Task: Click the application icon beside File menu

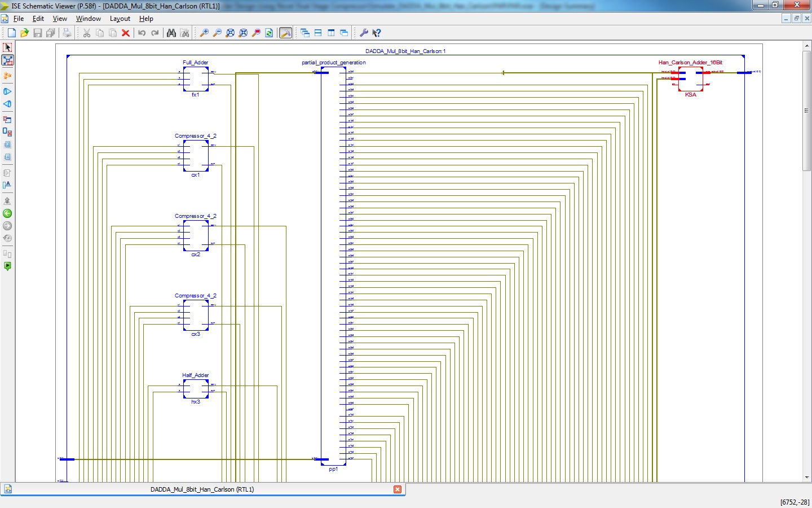Action: pos(5,19)
